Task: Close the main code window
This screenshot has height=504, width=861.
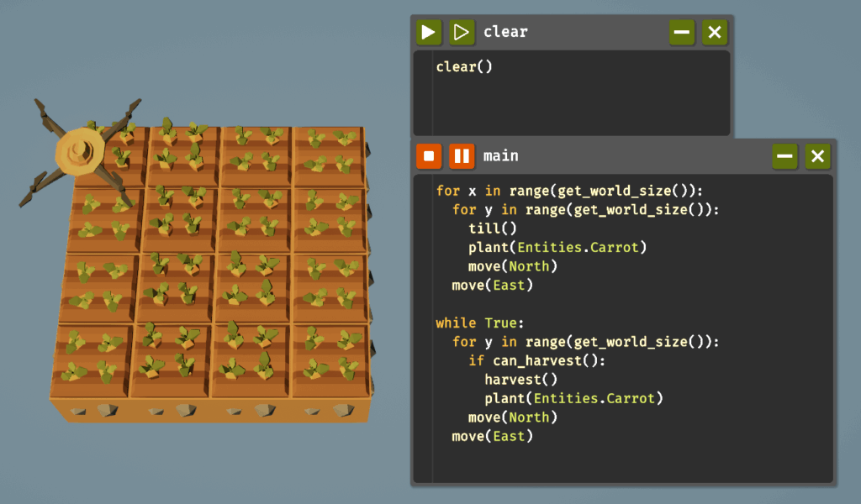Action: tap(817, 156)
